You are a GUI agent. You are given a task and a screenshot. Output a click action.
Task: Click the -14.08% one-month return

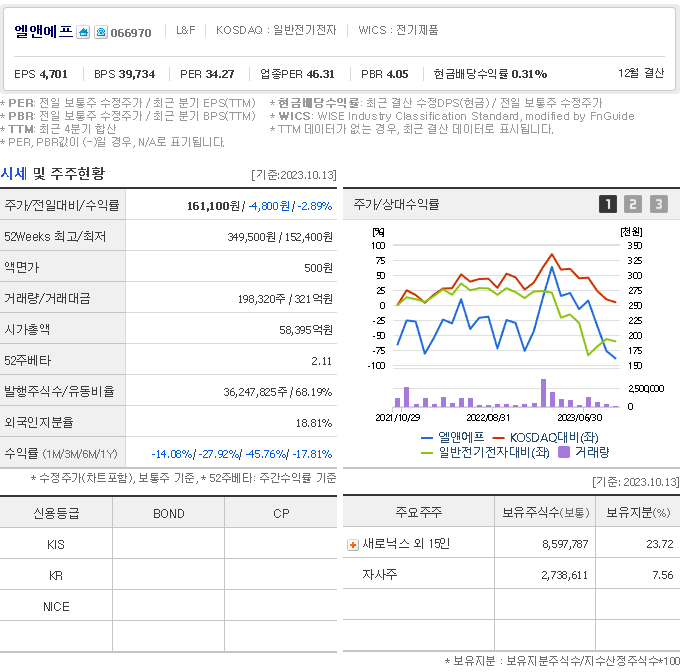172,454
